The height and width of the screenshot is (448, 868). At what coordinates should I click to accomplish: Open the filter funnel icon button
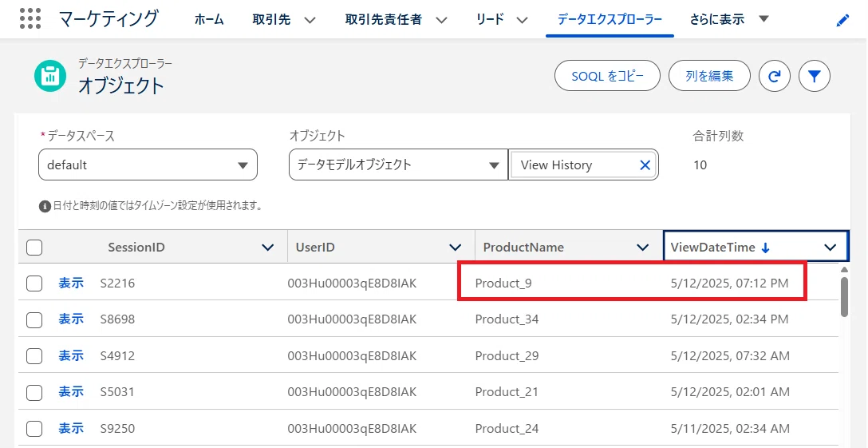tap(815, 76)
